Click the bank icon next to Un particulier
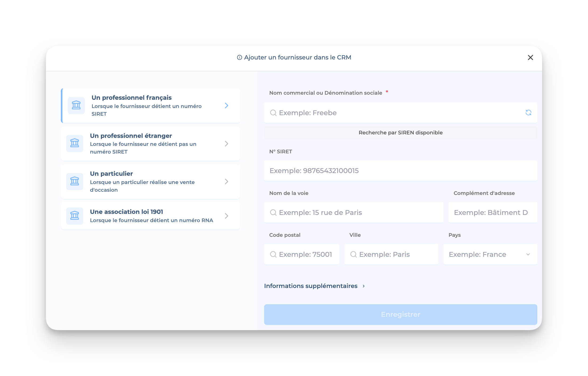The image size is (588, 376). [75, 181]
